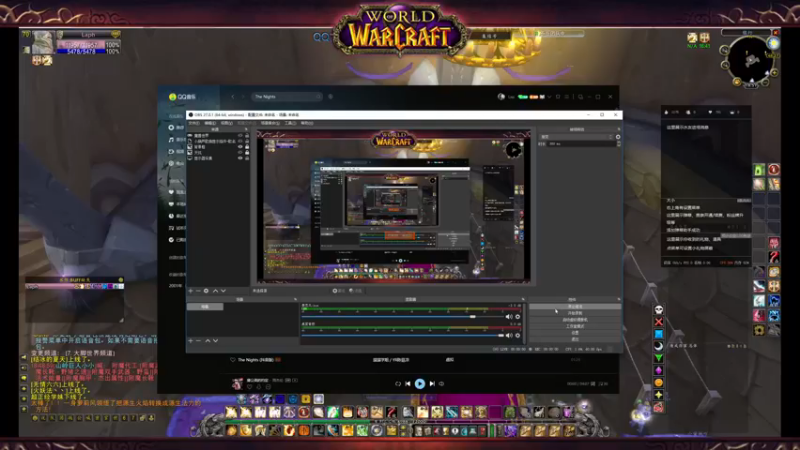This screenshot has width=800, height=450.
Task: Toggle visibility eye of fifth OBS source
Action: point(240,158)
